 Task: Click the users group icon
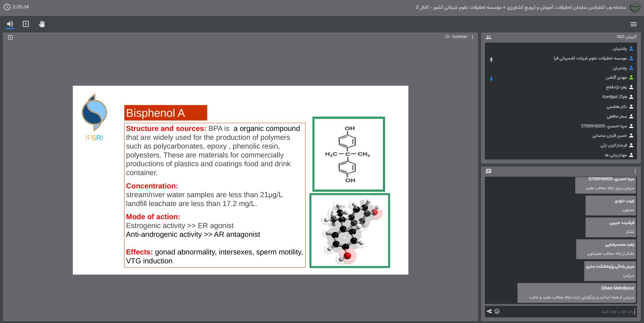click(489, 37)
